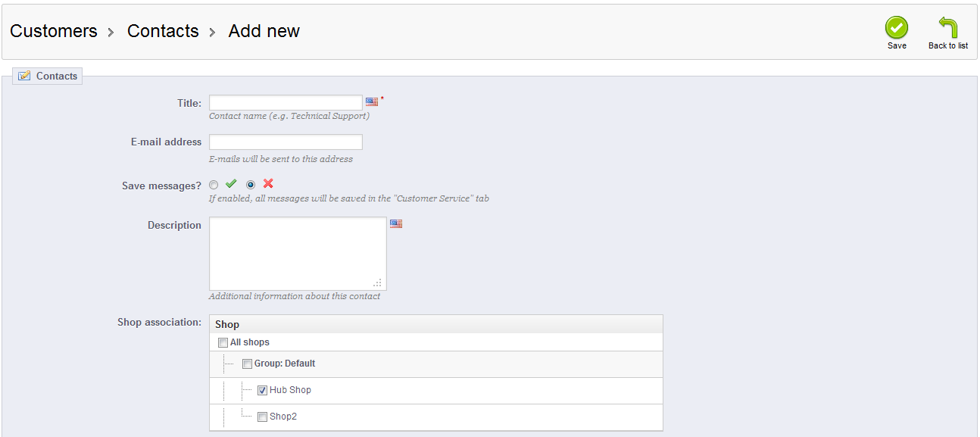Select the radio button to enable saving messages
This screenshot has width=980, height=437.
coord(214,184)
